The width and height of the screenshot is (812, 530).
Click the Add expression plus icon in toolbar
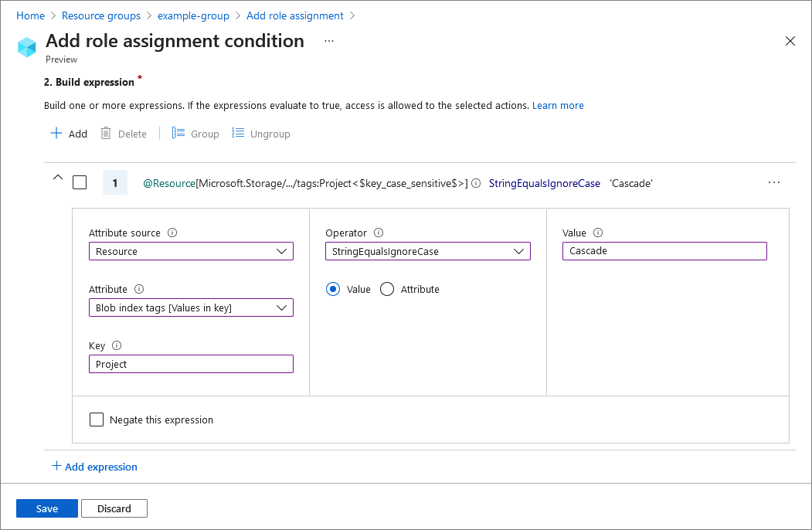pos(58,133)
